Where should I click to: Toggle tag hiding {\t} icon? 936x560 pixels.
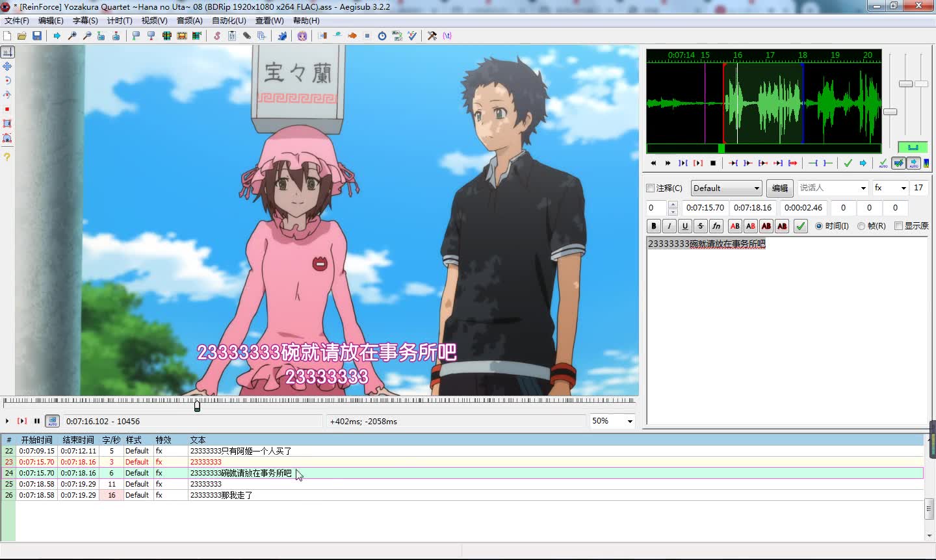pyautogui.click(x=447, y=36)
